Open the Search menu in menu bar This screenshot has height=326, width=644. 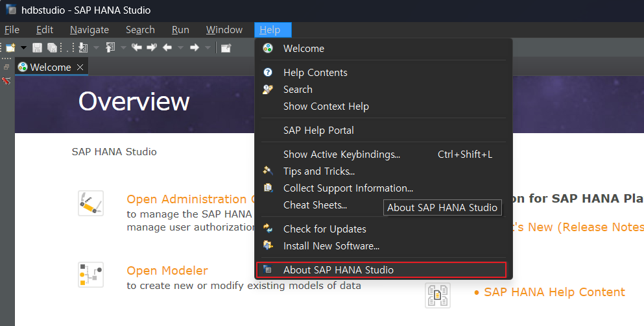click(140, 30)
